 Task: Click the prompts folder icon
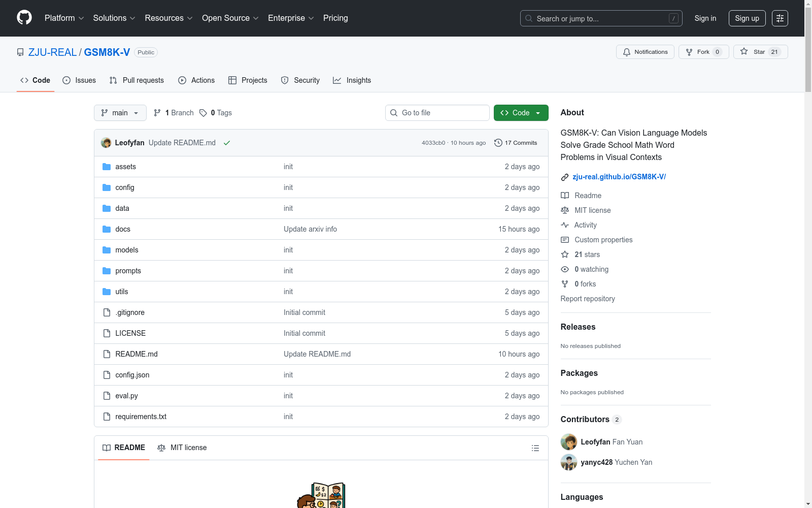[107, 271]
